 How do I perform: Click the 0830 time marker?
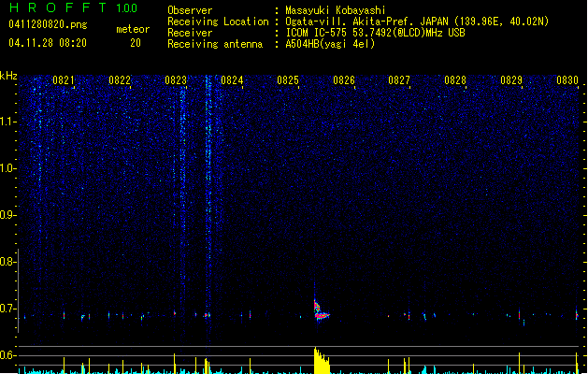(x=567, y=80)
